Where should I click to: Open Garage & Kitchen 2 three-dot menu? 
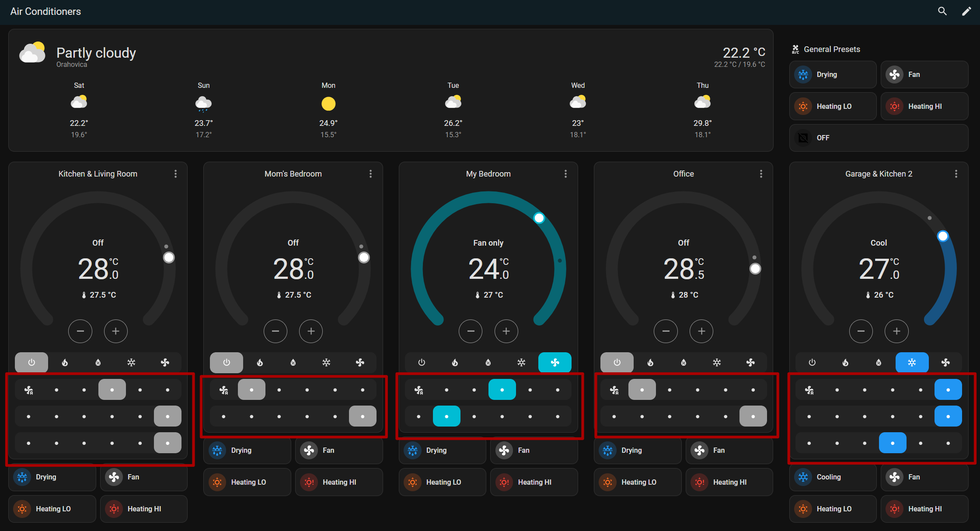[956, 174]
